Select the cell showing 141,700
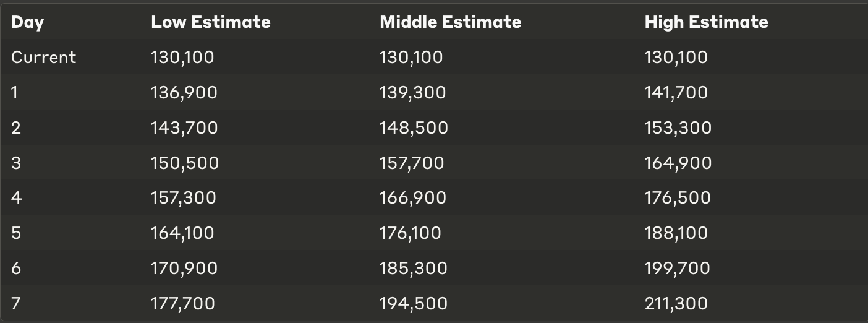 tap(676, 93)
